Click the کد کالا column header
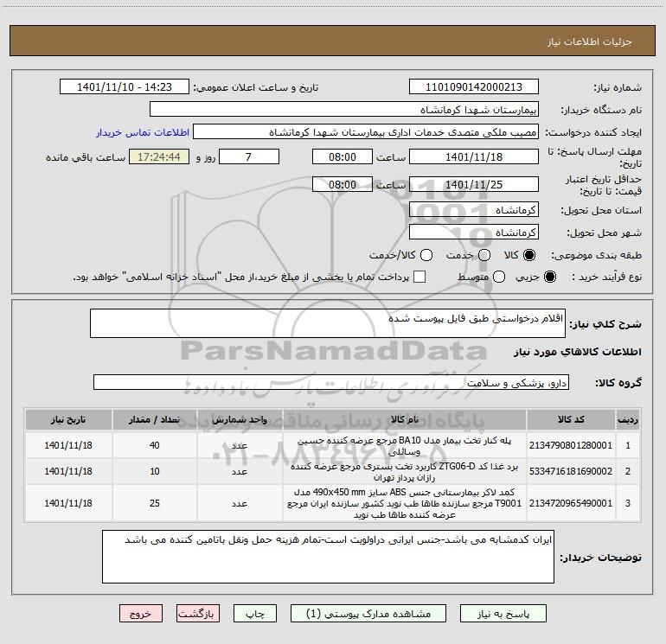Screen dimensions: 666x644 [571, 419]
